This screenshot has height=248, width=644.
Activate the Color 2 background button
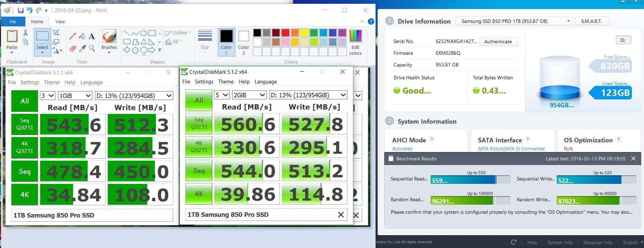point(244,42)
